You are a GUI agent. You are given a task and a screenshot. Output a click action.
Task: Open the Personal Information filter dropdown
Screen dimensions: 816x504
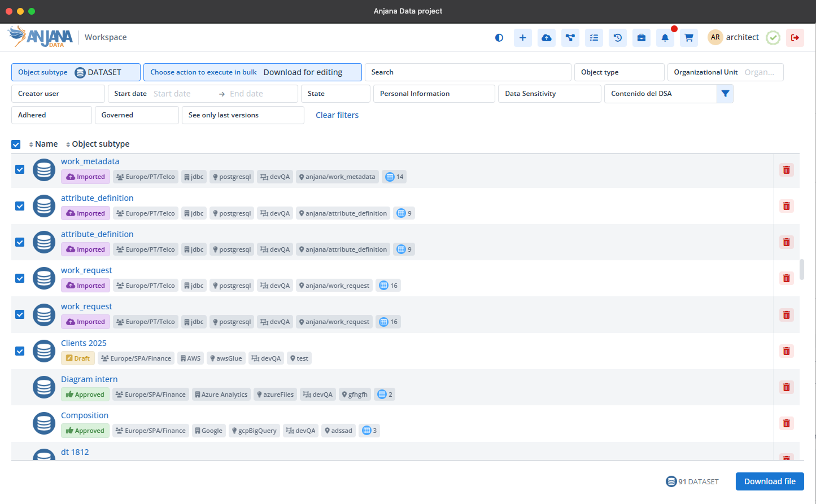(434, 94)
